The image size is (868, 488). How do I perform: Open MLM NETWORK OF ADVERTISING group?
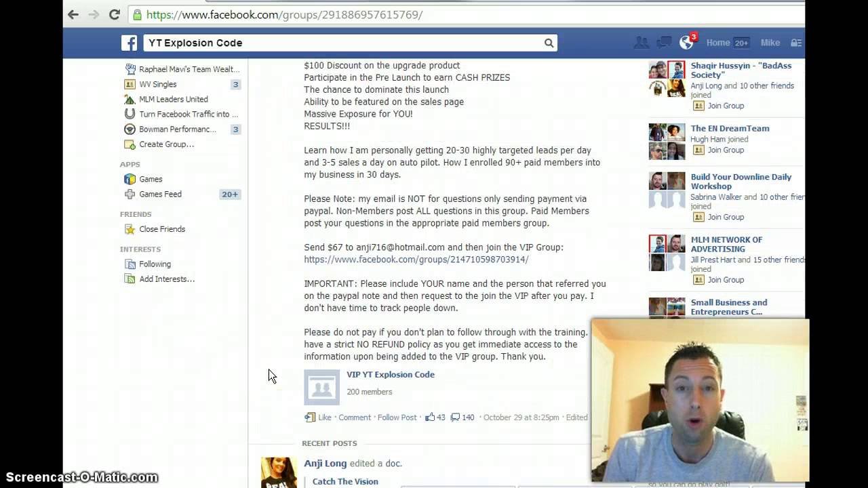point(726,244)
